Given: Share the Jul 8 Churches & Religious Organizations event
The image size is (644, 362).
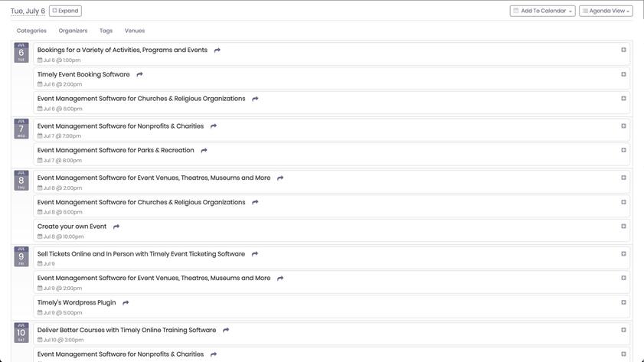Looking at the screenshot, I should coord(255,202).
